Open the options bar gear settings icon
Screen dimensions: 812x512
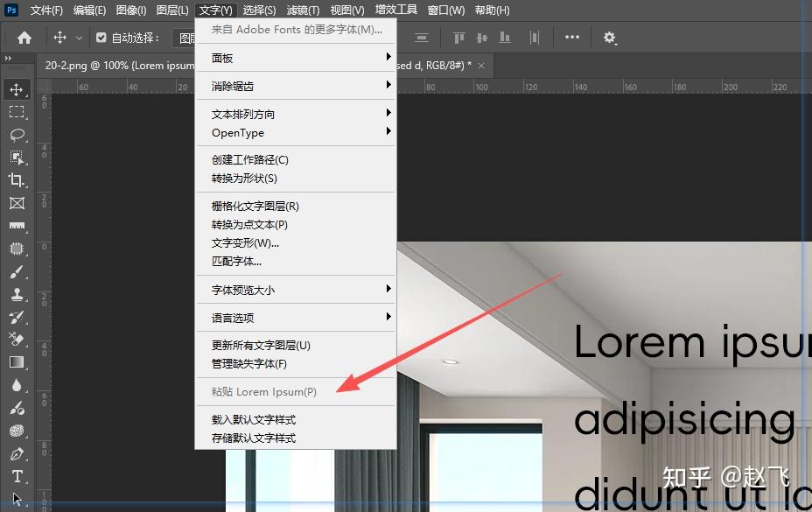pyautogui.click(x=610, y=38)
